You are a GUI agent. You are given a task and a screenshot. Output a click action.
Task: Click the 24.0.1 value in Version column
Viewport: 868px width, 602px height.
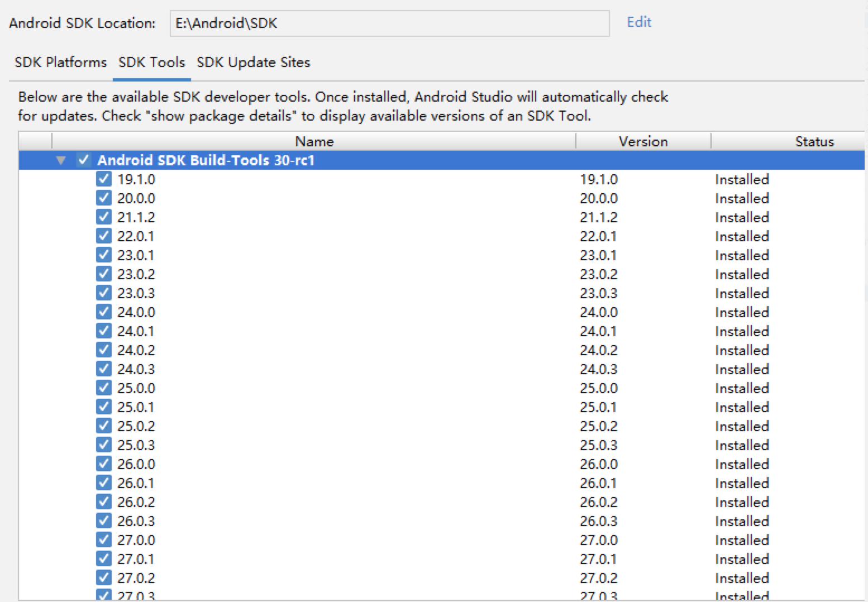598,331
